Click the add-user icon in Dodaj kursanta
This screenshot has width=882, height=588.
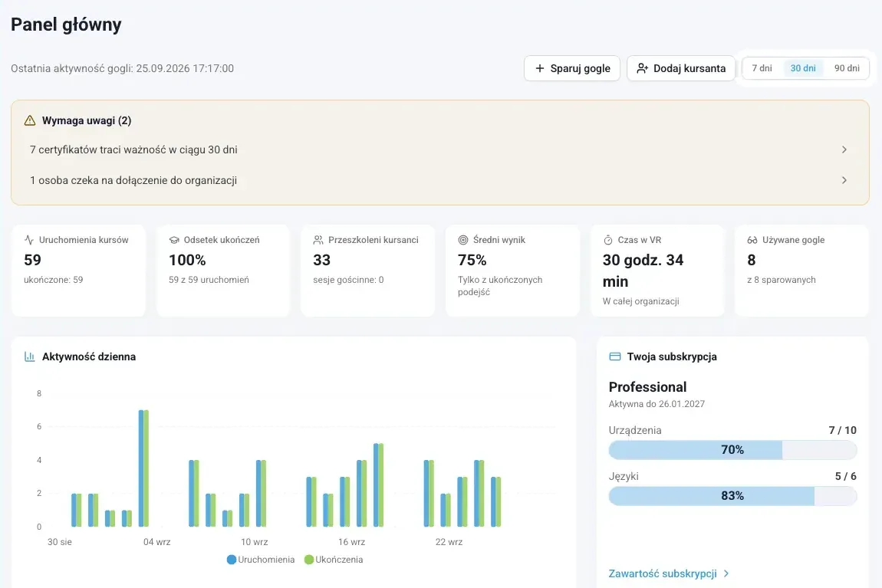(643, 68)
